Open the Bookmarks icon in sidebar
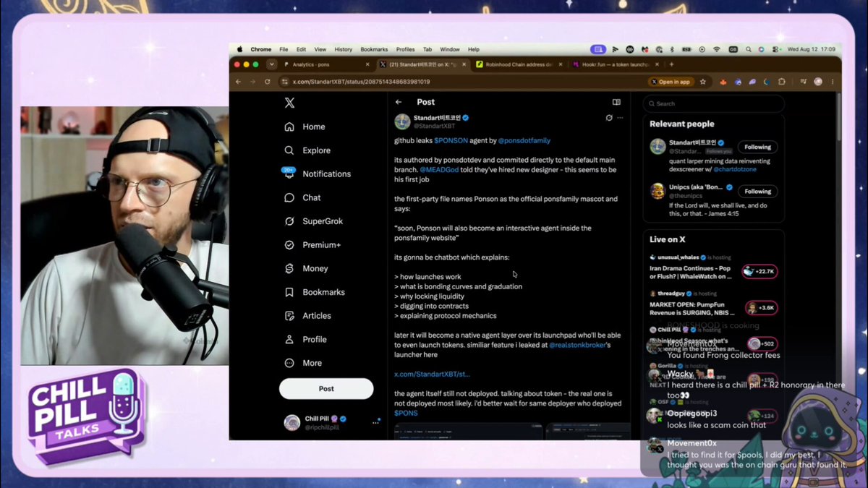Image resolution: width=868 pixels, height=488 pixels. 289,292
